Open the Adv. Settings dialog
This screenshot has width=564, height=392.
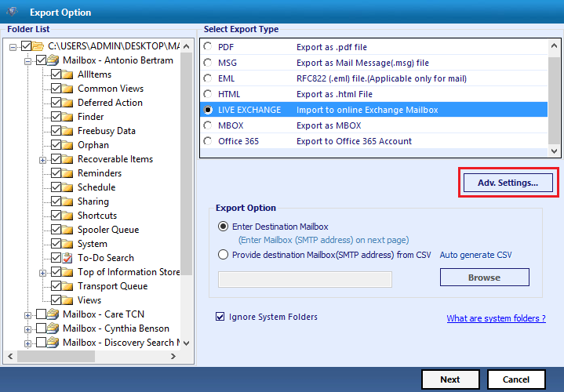508,183
